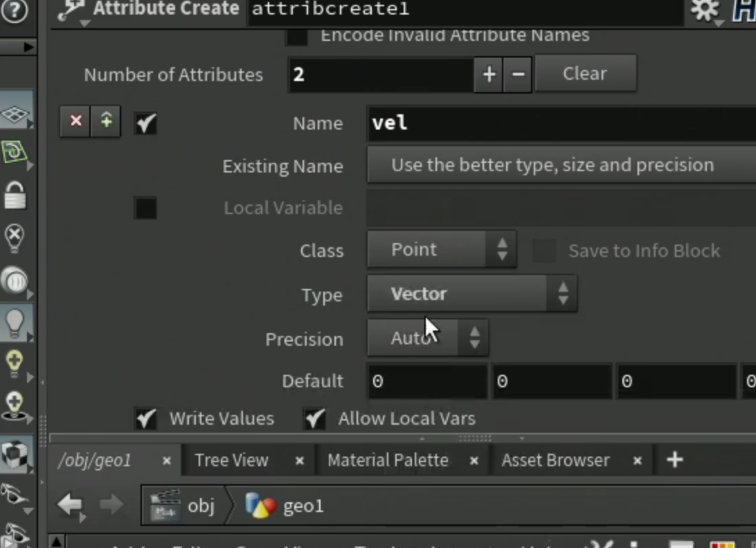Click the glasses visibility icon

point(15,495)
